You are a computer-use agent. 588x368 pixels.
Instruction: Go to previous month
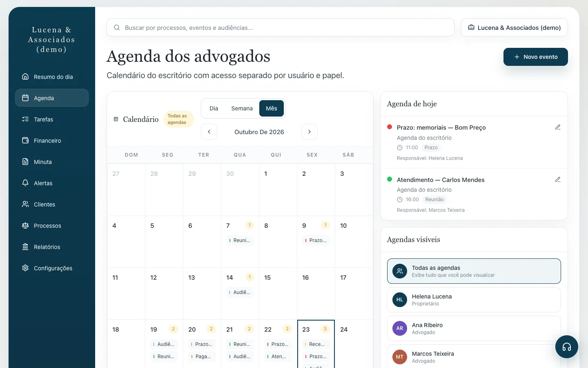[x=209, y=132]
